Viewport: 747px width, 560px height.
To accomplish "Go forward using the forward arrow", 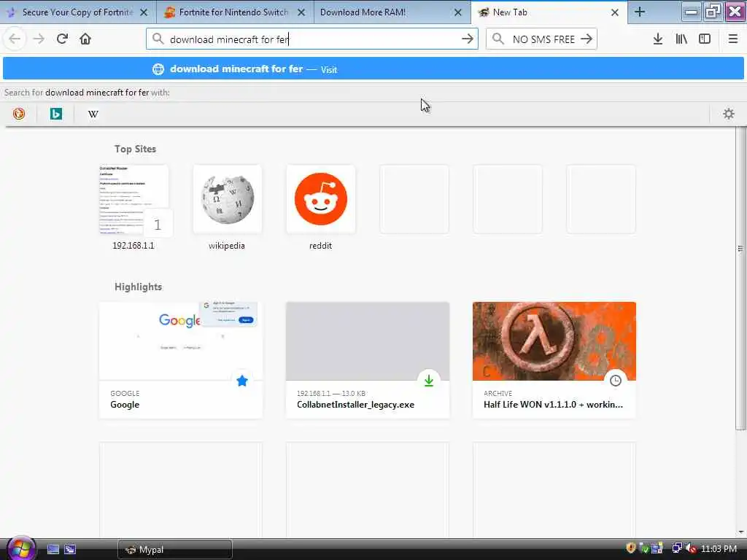I will pos(39,39).
